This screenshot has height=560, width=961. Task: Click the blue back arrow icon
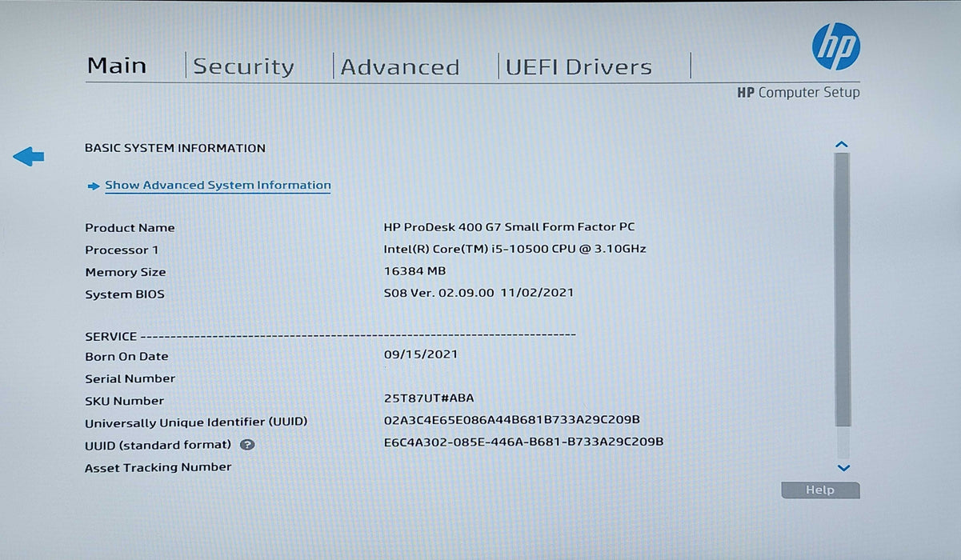pos(29,156)
